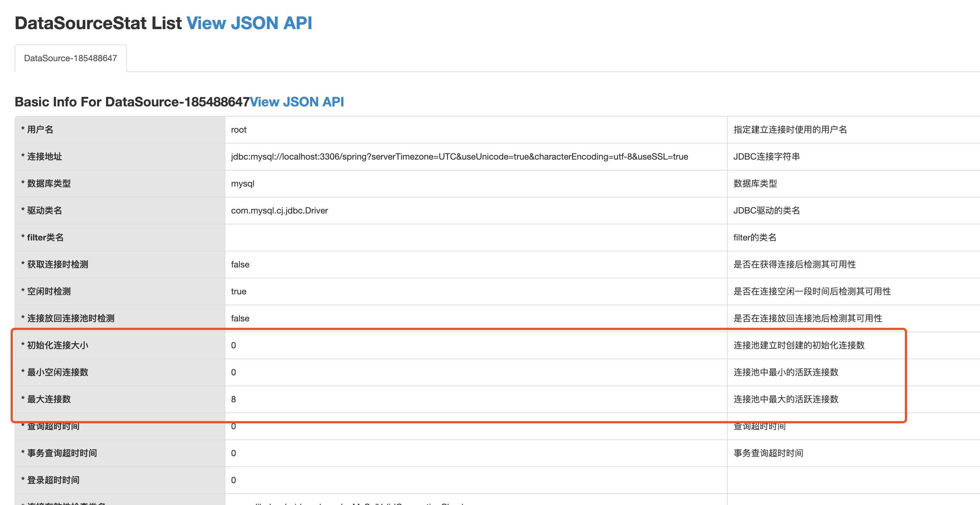
Task: Click the 获取连接时检测 label
Action: pos(55,265)
